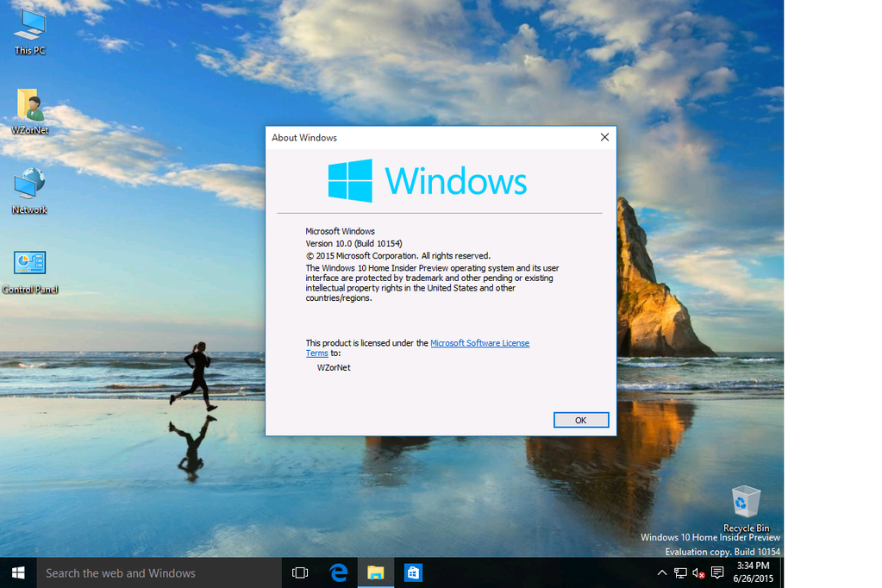The width and height of the screenshot is (882, 588).
Task: Open Task View from the taskbar
Action: (300, 572)
